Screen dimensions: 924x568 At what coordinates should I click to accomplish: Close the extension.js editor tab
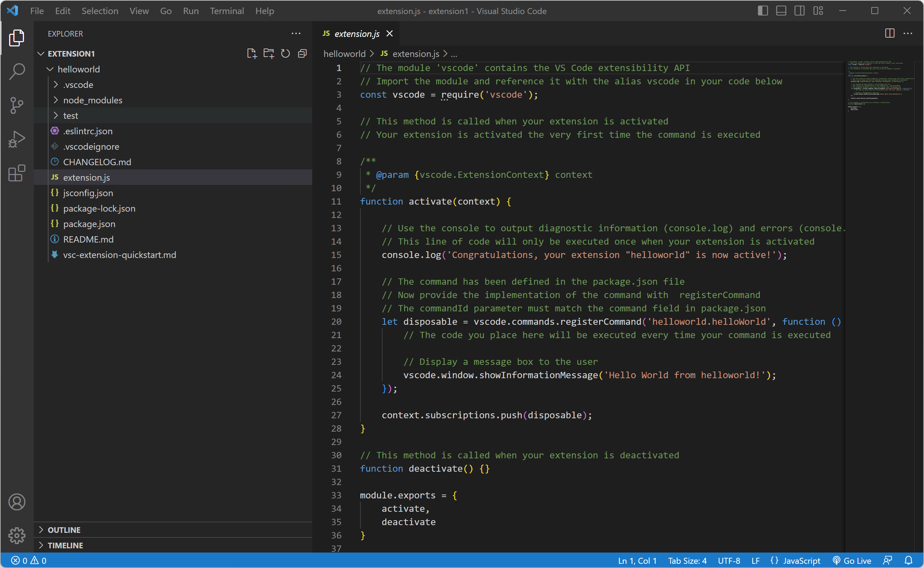[x=390, y=33]
